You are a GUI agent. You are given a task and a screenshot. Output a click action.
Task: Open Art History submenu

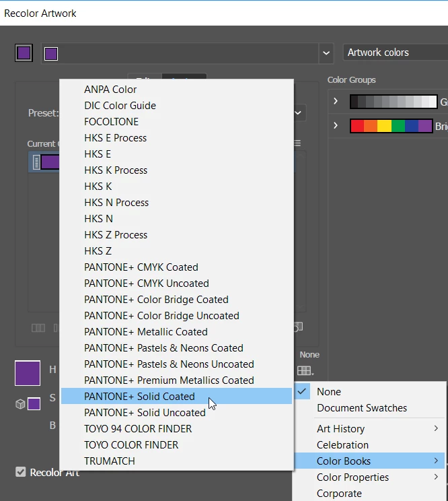(x=369, y=429)
